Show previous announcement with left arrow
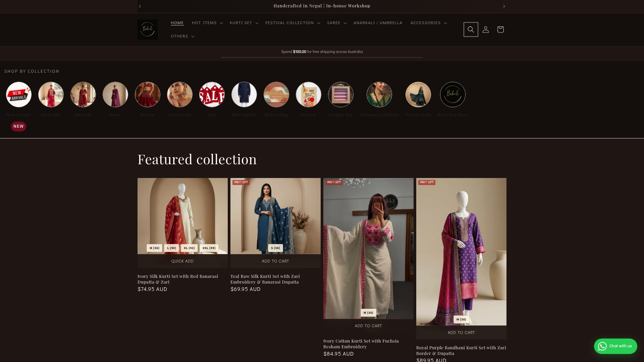Screen dimensions: 644x362 (x=140, y=6)
